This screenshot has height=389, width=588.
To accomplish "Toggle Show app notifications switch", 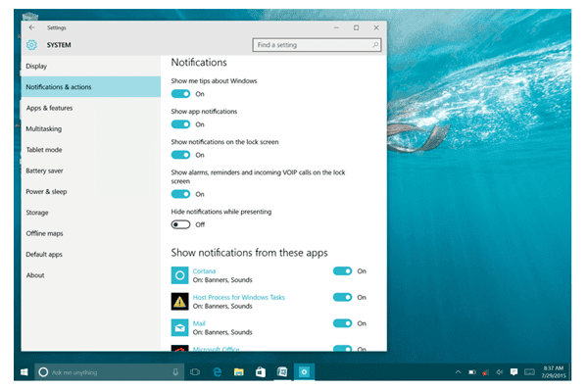I will coord(180,124).
